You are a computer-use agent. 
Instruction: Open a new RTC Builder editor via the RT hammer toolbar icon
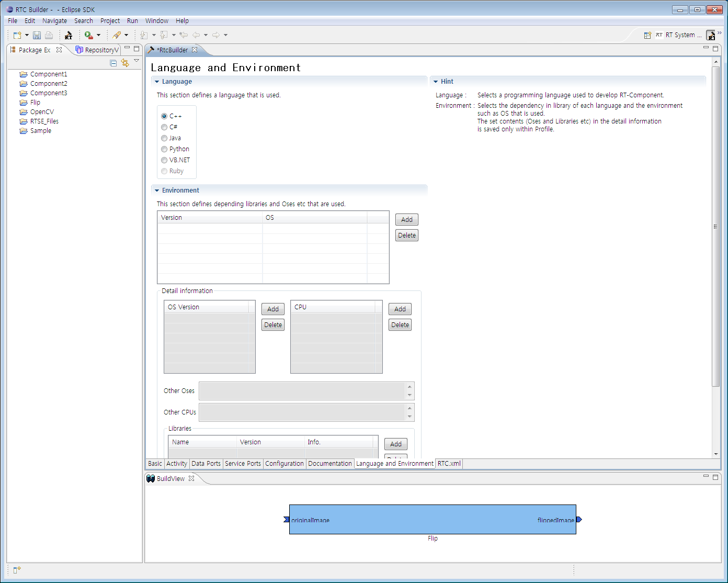pyautogui.click(x=69, y=35)
